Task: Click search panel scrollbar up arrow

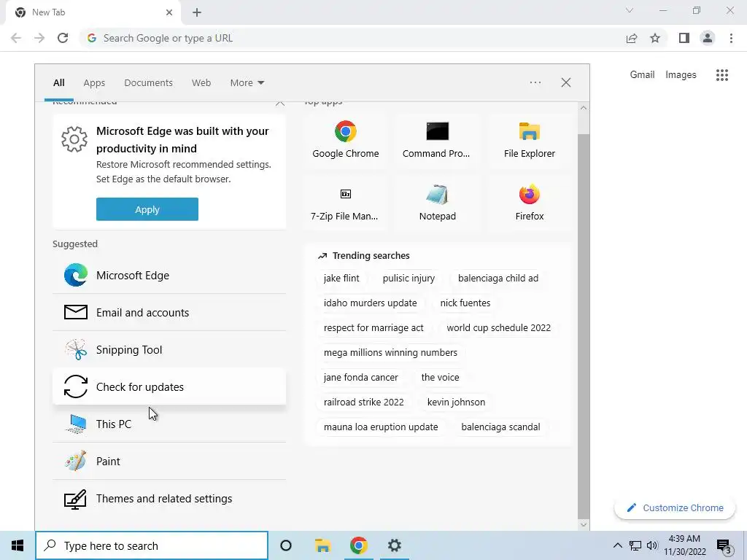Action: pos(584,108)
